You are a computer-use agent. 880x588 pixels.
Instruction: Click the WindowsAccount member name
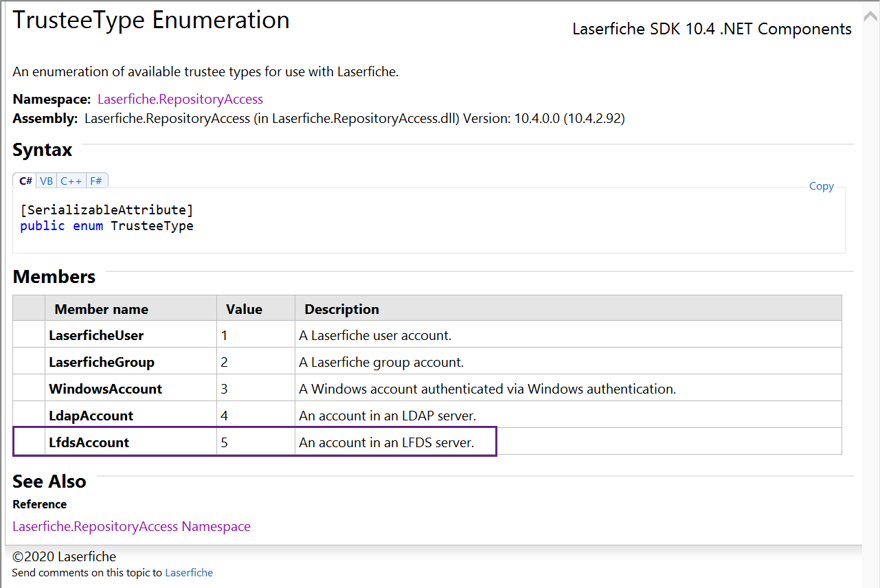pos(105,389)
